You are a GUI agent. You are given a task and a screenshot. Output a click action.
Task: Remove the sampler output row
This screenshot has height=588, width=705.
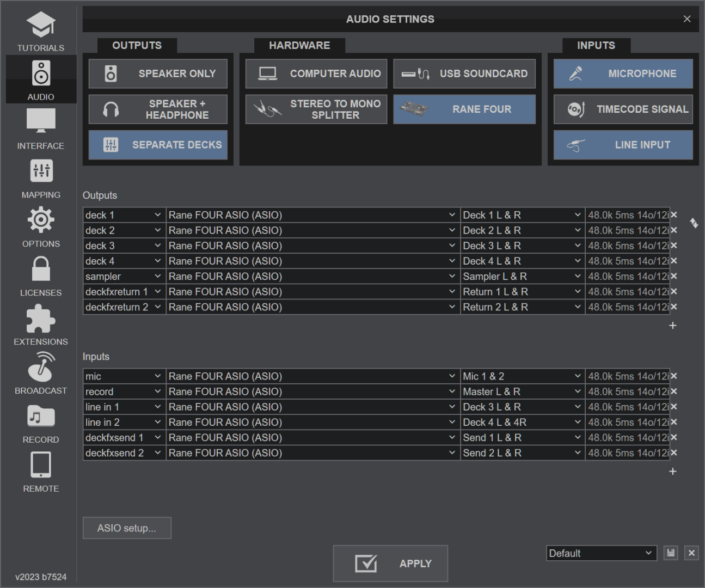click(674, 277)
